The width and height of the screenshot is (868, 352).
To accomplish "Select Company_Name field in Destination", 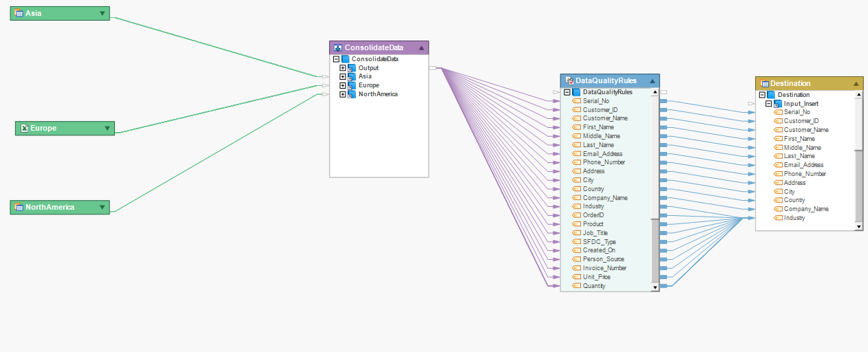I will 806,209.
